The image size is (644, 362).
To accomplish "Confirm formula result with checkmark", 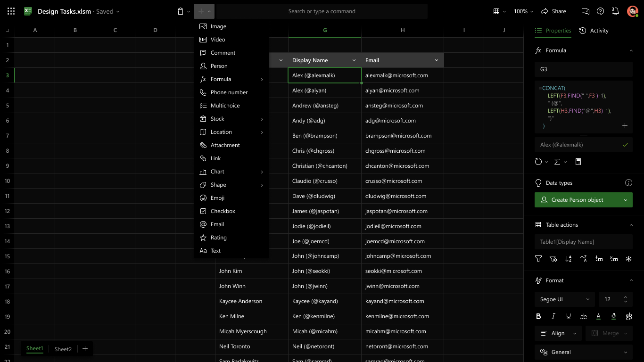I will tap(625, 145).
